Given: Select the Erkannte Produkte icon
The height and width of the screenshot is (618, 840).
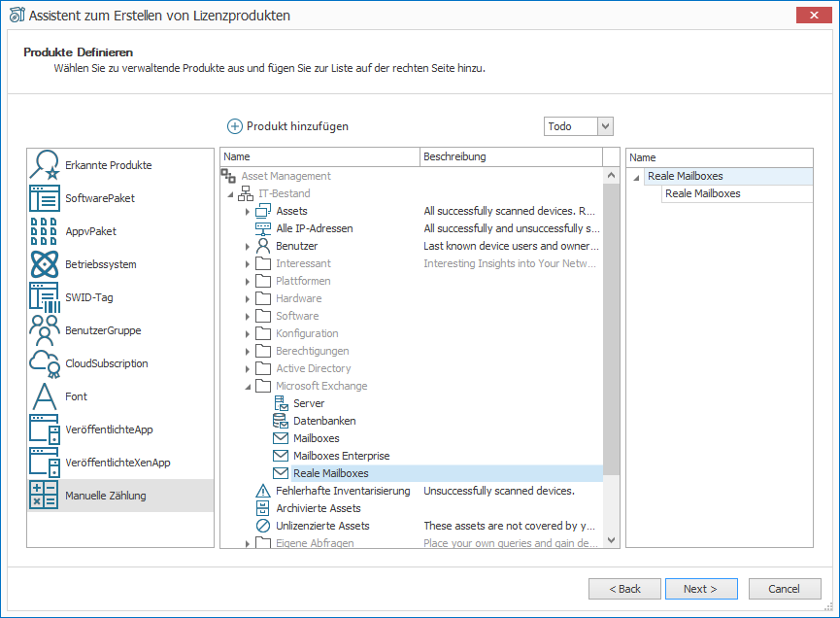Looking at the screenshot, I should point(44,165).
